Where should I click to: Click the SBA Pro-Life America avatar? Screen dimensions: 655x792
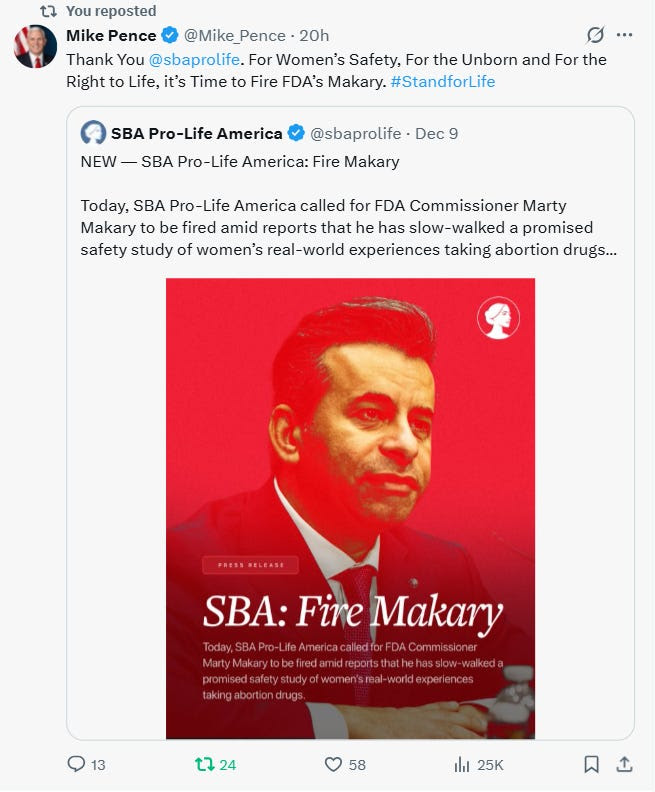click(x=93, y=133)
